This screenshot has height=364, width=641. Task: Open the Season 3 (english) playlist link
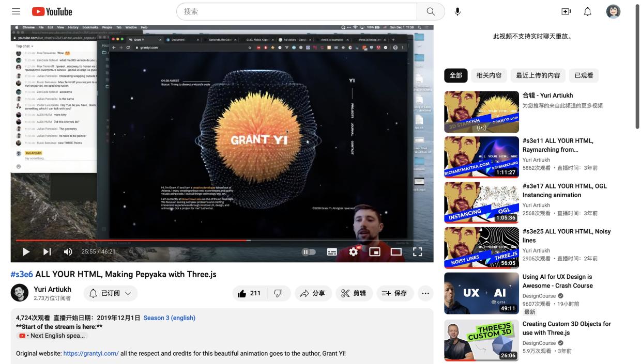click(x=170, y=318)
